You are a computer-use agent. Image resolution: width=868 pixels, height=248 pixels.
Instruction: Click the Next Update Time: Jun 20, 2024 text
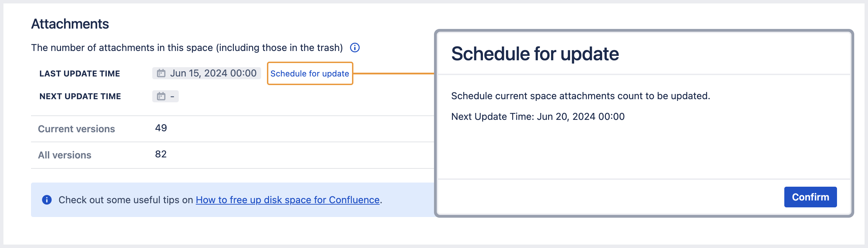(x=538, y=116)
